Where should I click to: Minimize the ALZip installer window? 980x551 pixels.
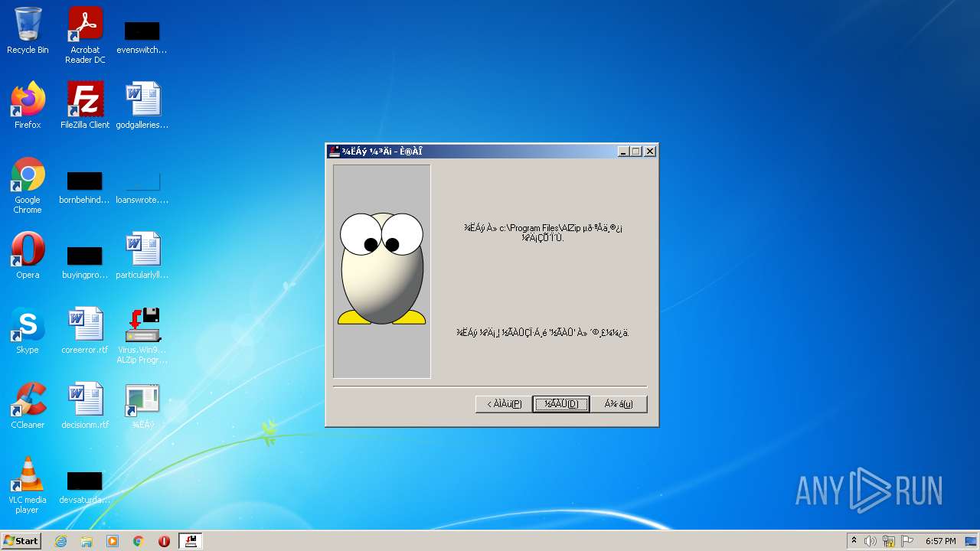click(x=624, y=152)
